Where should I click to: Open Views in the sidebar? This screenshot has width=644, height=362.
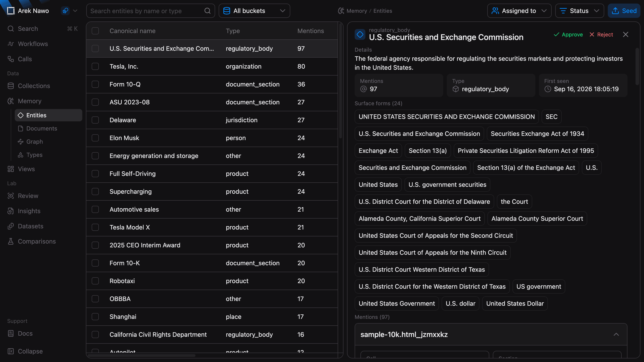[42, 169]
